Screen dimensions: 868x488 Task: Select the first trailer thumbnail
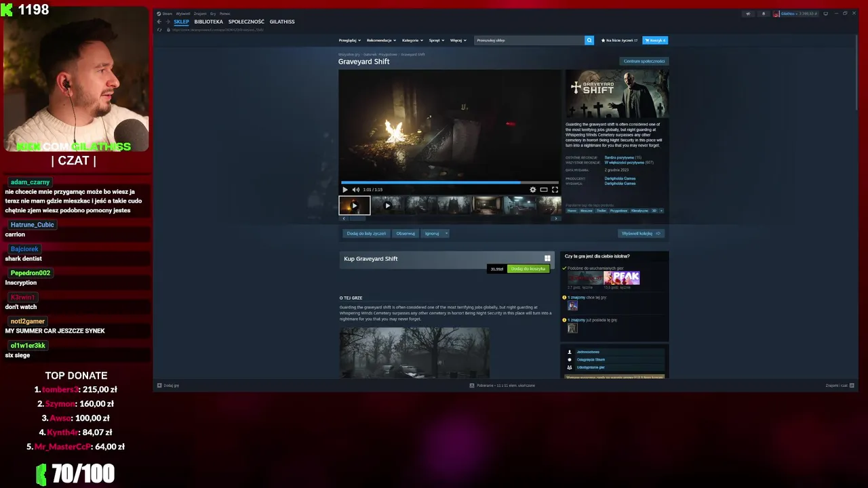(x=354, y=205)
